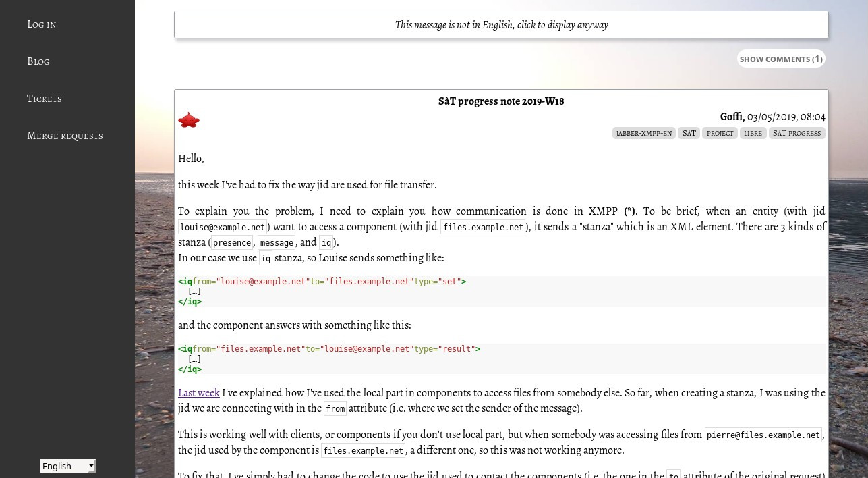Screen dimensions: 868x478
Task: Click the red author avatar icon
Action: 189,120
